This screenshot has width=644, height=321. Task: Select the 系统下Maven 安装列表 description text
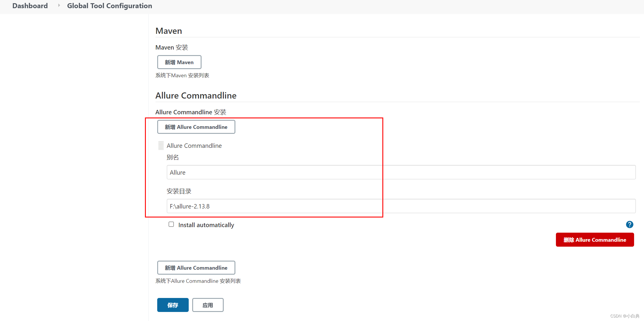[x=182, y=76]
